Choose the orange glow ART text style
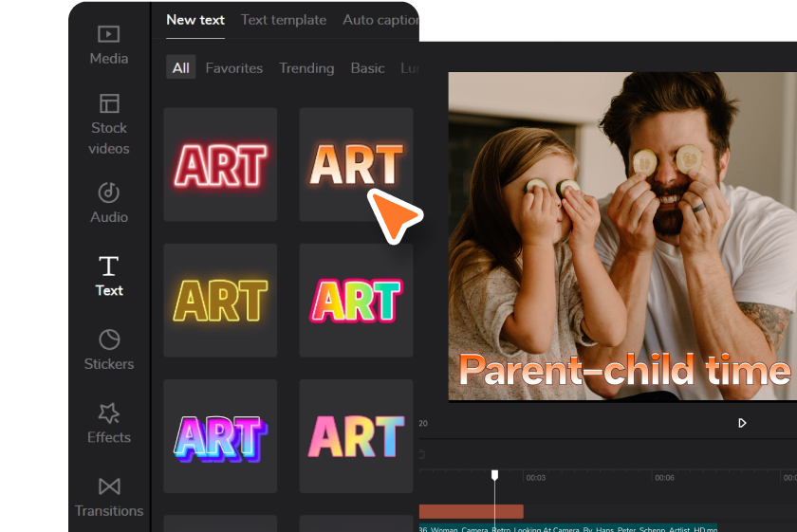Screen dimensions: 797x532 356,164
